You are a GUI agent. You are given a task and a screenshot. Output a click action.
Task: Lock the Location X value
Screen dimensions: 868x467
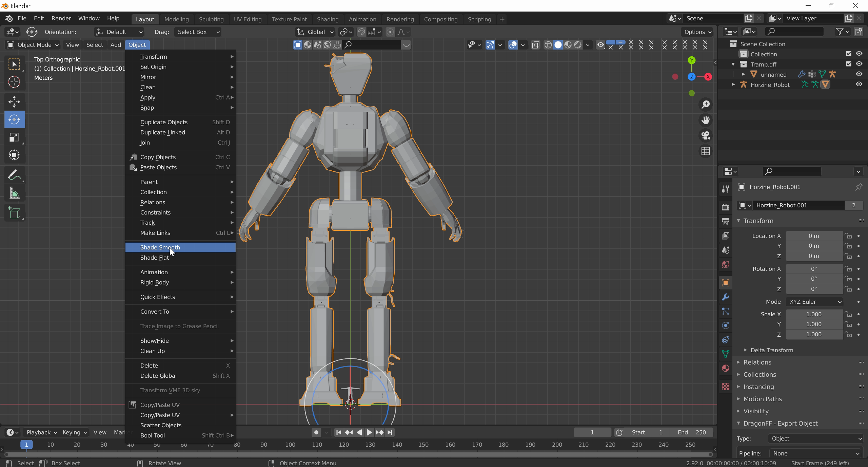tap(848, 236)
